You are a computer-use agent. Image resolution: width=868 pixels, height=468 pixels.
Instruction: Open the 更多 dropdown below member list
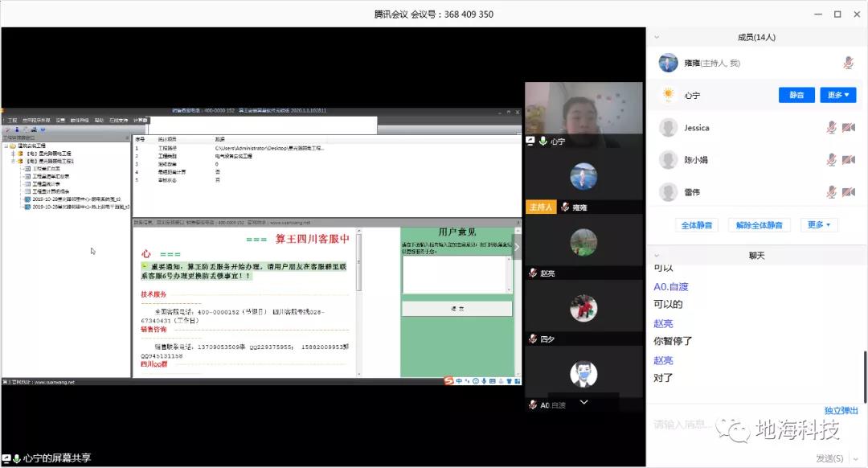(819, 225)
